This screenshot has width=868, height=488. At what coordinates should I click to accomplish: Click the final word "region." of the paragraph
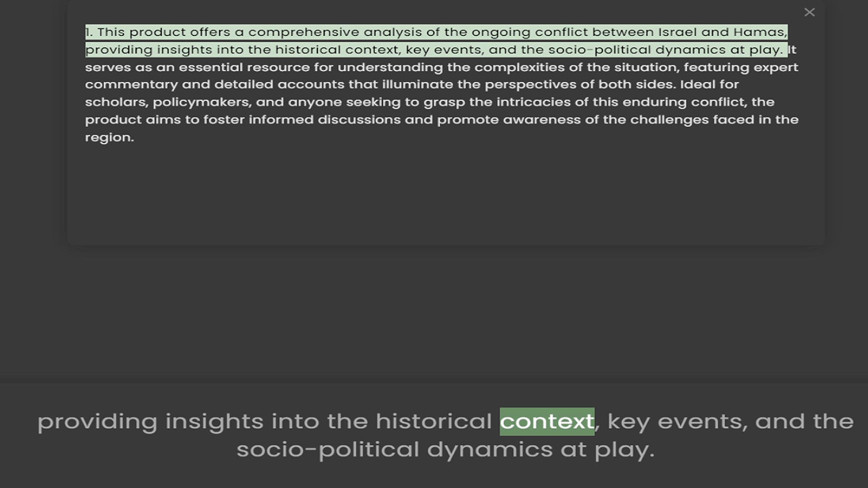(x=109, y=137)
